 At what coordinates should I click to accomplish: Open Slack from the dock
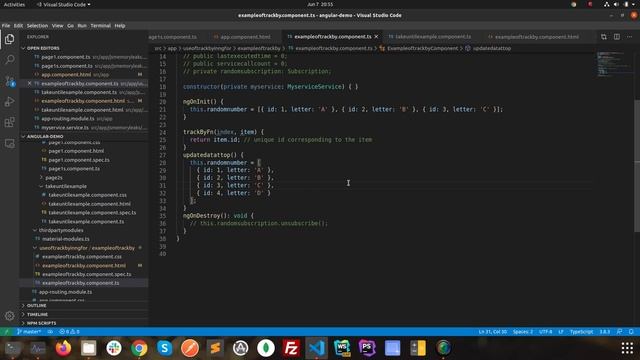click(x=114, y=348)
